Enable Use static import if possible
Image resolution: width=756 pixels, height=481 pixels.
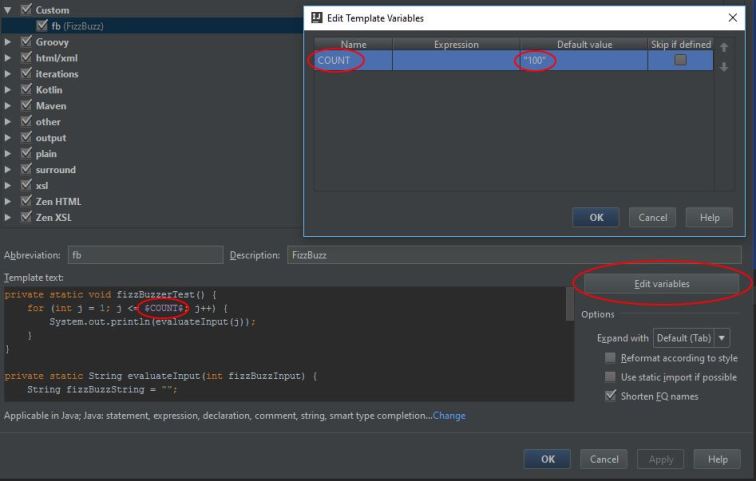tap(610, 376)
